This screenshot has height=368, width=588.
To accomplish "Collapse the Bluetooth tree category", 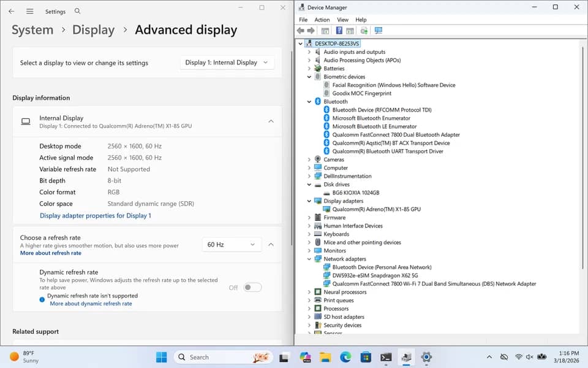I will [309, 102].
